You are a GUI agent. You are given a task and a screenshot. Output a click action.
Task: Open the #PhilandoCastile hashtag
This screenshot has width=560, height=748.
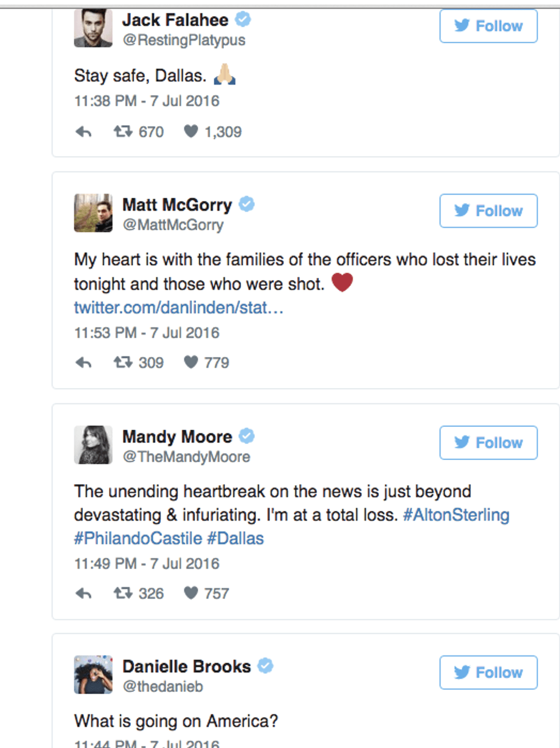(x=138, y=539)
